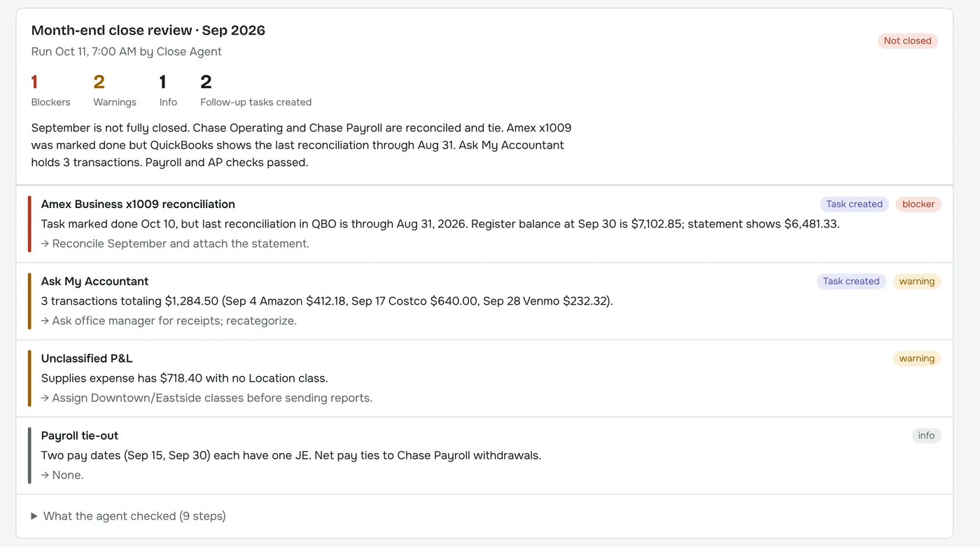980x547 pixels.
Task: Click warning tag on Ask My Accountant row
Action: coord(917,282)
